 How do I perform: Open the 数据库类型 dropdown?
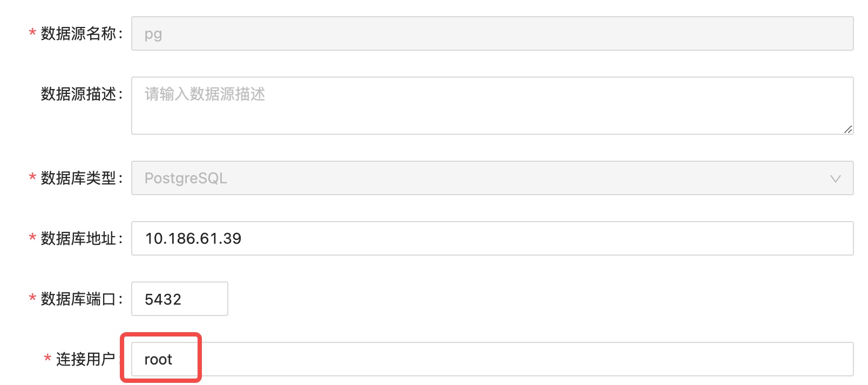point(486,178)
